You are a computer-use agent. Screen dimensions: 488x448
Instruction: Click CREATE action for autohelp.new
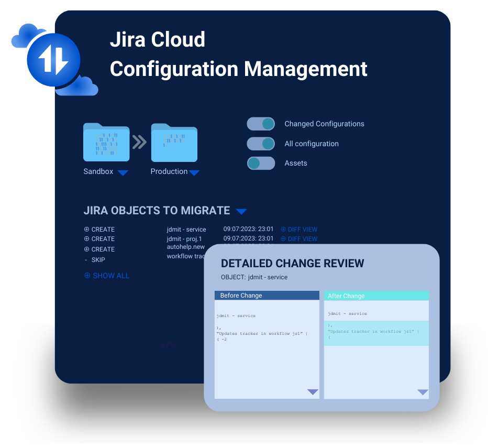tap(103, 249)
